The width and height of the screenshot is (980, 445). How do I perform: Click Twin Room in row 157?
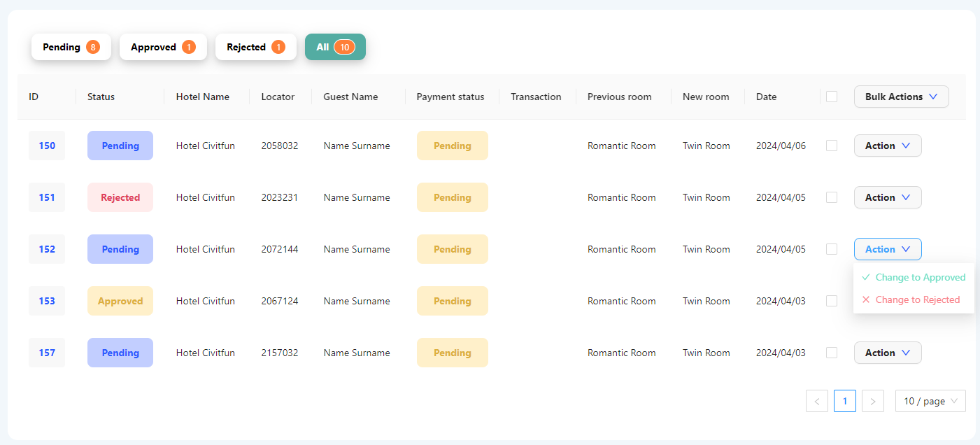706,353
